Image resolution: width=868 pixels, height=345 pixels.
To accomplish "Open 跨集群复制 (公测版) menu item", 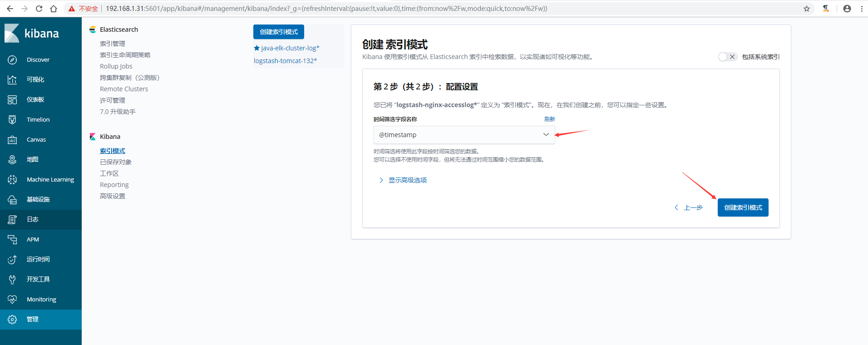I will pyautogui.click(x=130, y=78).
